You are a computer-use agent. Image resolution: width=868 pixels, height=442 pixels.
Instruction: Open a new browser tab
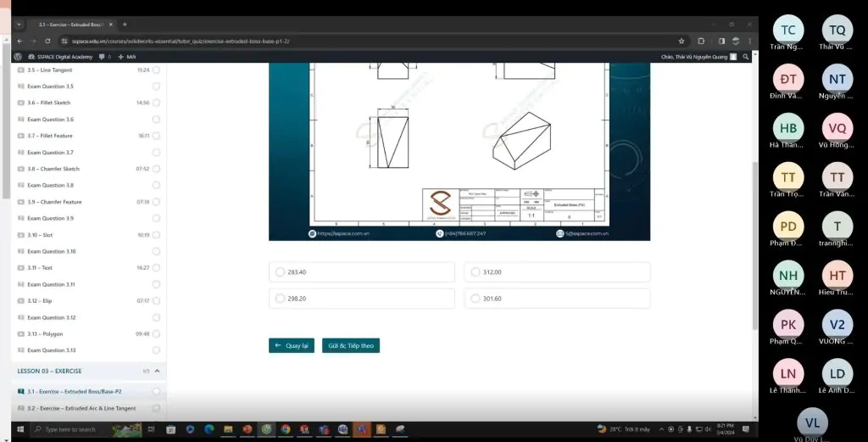coord(125,25)
